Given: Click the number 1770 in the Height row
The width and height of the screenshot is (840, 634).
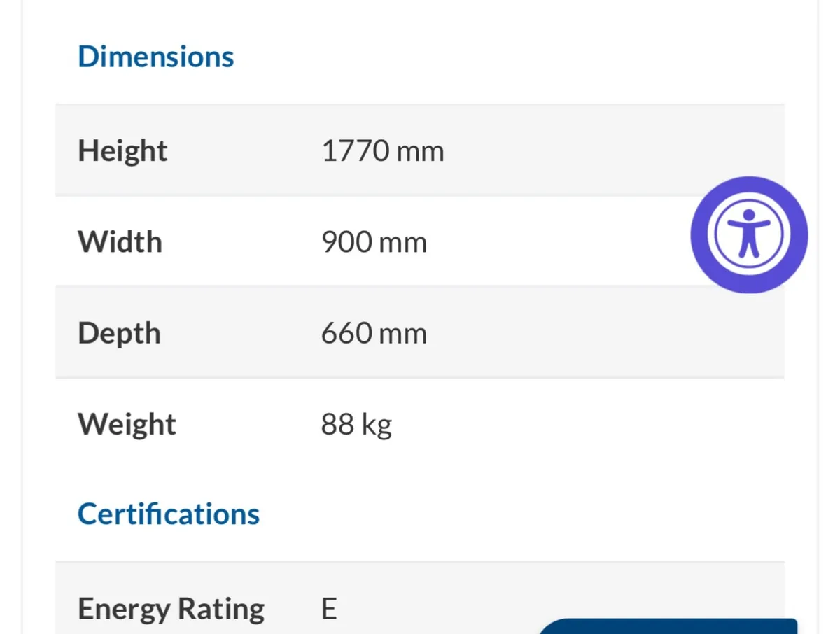Looking at the screenshot, I should pyautogui.click(x=353, y=151).
